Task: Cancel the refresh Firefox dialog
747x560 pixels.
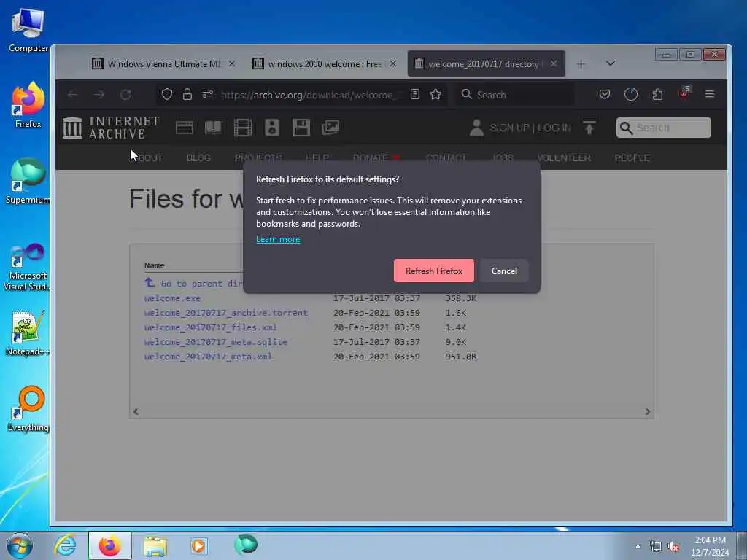Action: coord(503,271)
